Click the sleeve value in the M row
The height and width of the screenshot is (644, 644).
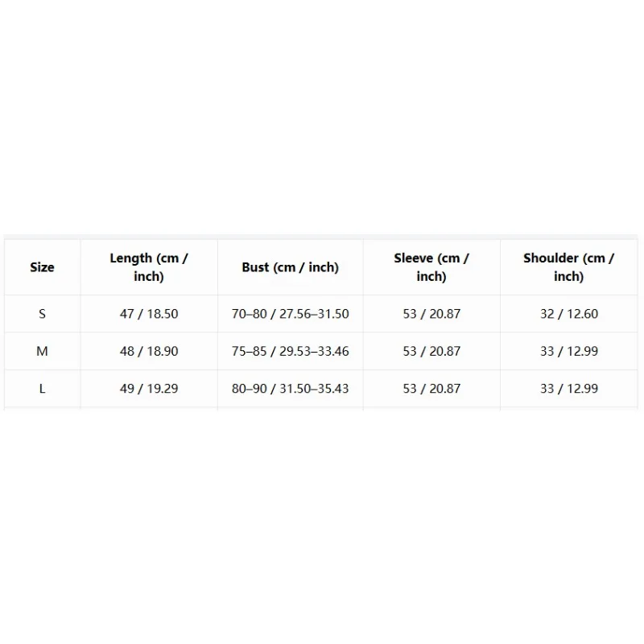(x=431, y=351)
